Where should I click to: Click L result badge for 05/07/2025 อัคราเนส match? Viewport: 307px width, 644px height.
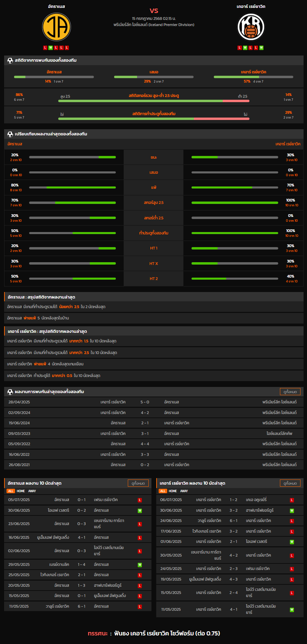pyautogui.click(x=140, y=500)
